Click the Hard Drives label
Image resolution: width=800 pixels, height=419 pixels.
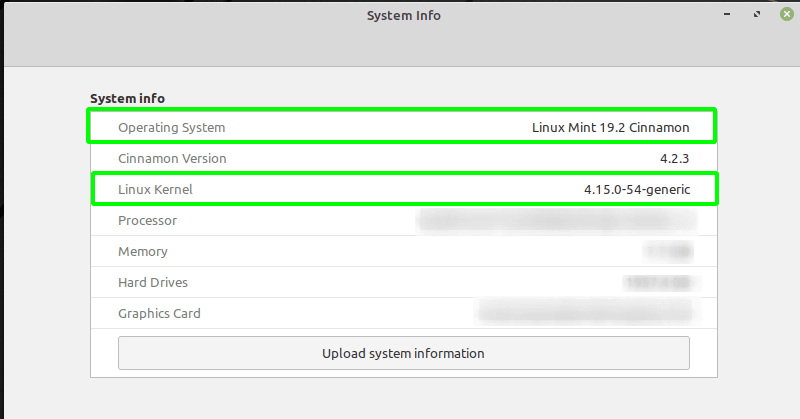coord(153,282)
